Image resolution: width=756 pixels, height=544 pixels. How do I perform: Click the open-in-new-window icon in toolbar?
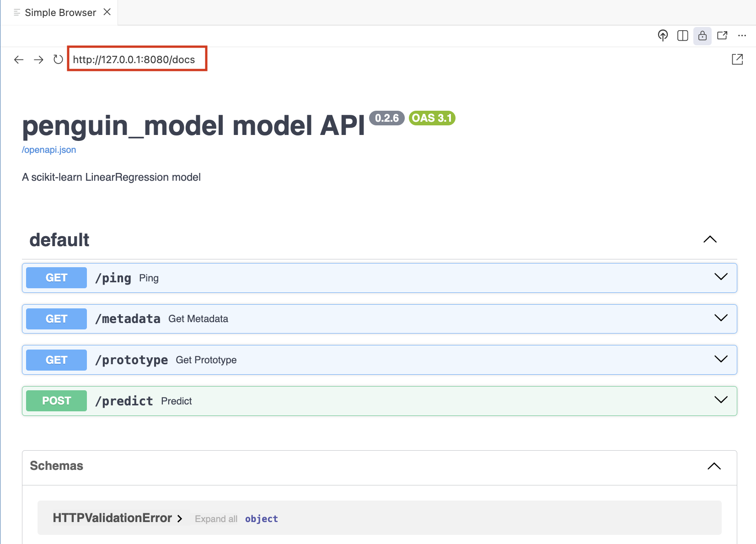point(722,36)
